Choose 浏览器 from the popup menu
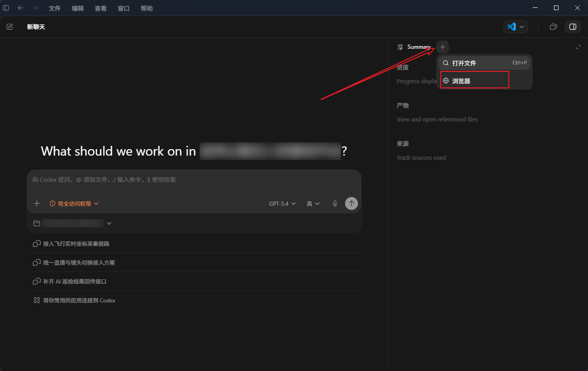 [x=484, y=81]
